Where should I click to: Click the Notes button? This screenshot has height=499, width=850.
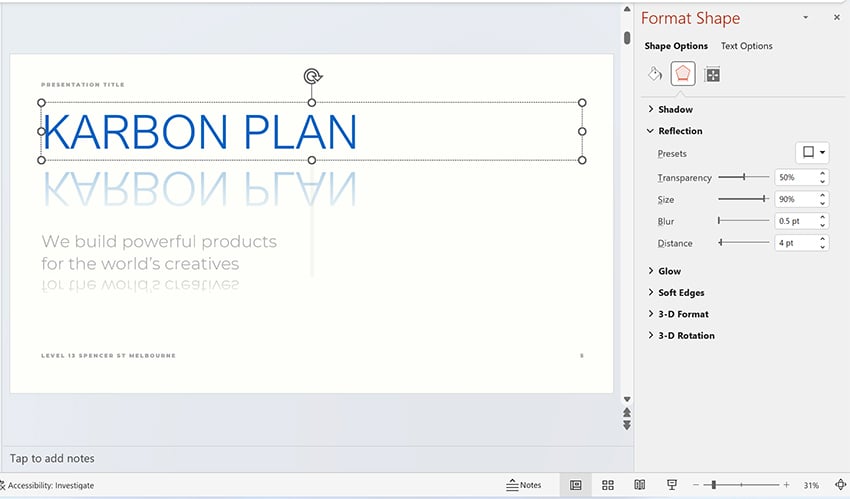pyautogui.click(x=524, y=485)
